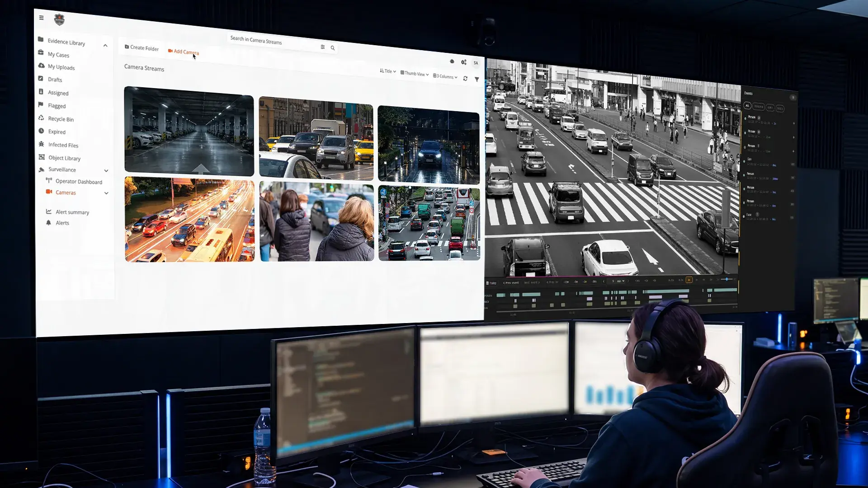Collapse the Evidence Library section

pyautogui.click(x=105, y=45)
